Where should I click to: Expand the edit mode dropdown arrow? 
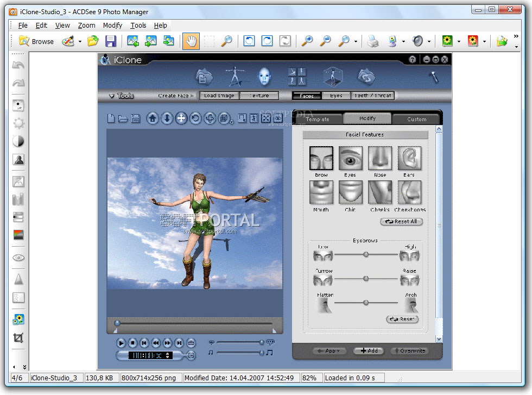tap(80, 42)
